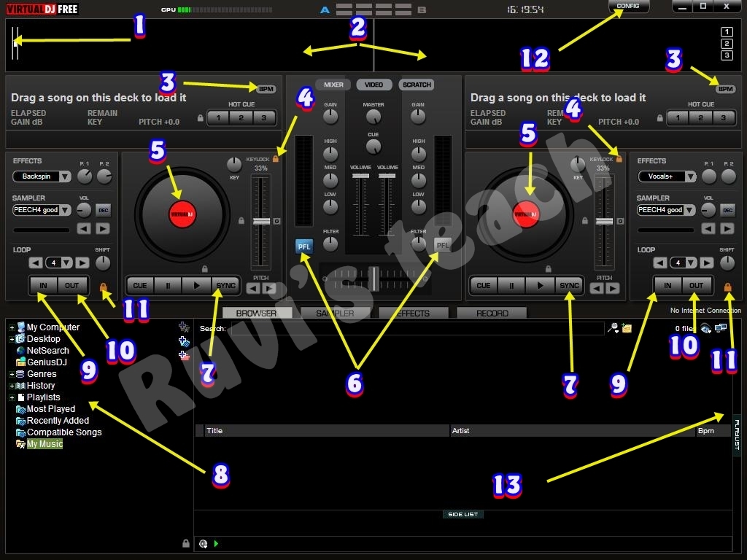Open the CONFIG settings button
Image resolution: width=747 pixels, height=560 pixels.
[x=628, y=6]
